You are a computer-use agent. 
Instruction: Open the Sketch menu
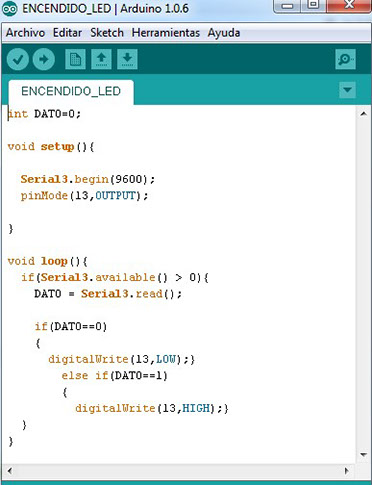click(107, 33)
